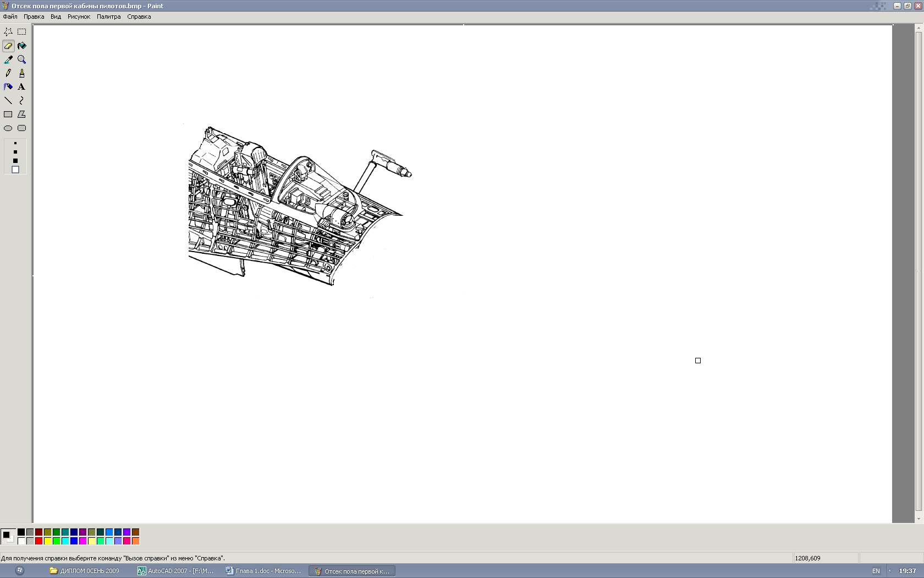
Task: Pick the pale yellow color swatch
Action: tap(92, 541)
